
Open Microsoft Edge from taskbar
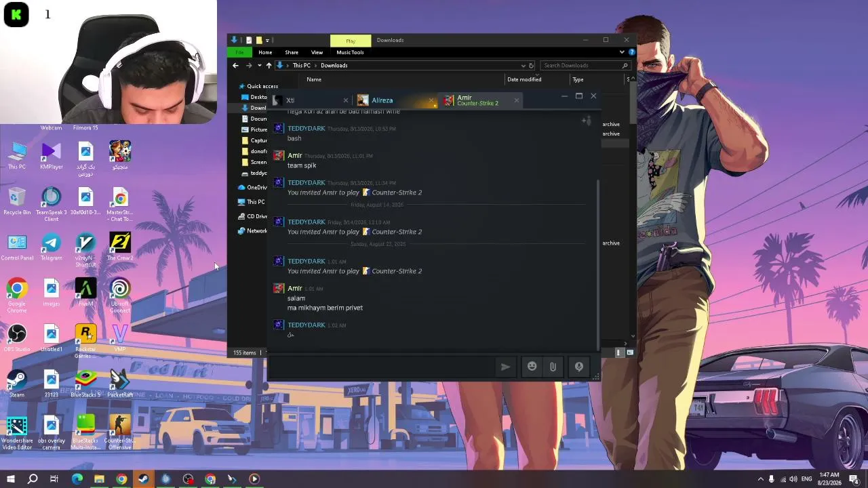[77, 479]
